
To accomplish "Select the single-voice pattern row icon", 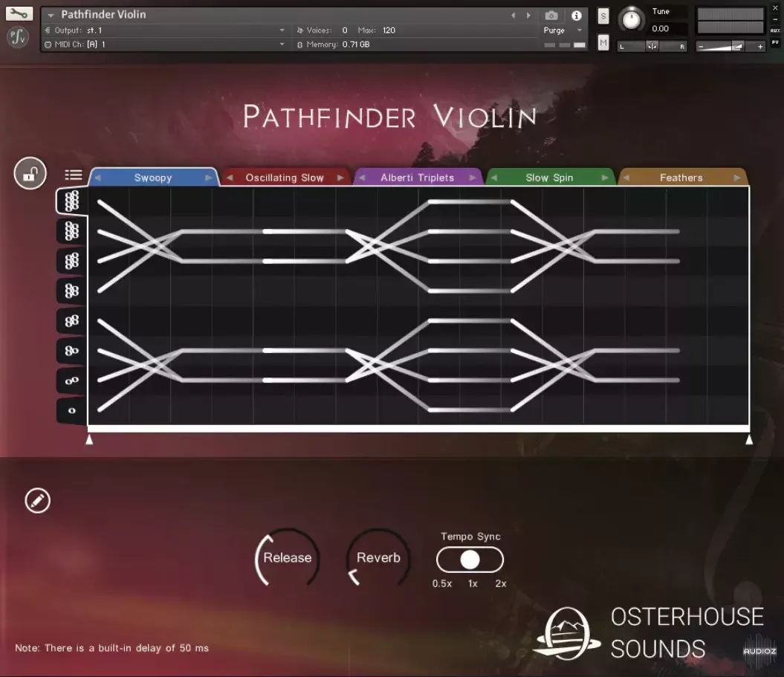I will [x=71, y=410].
